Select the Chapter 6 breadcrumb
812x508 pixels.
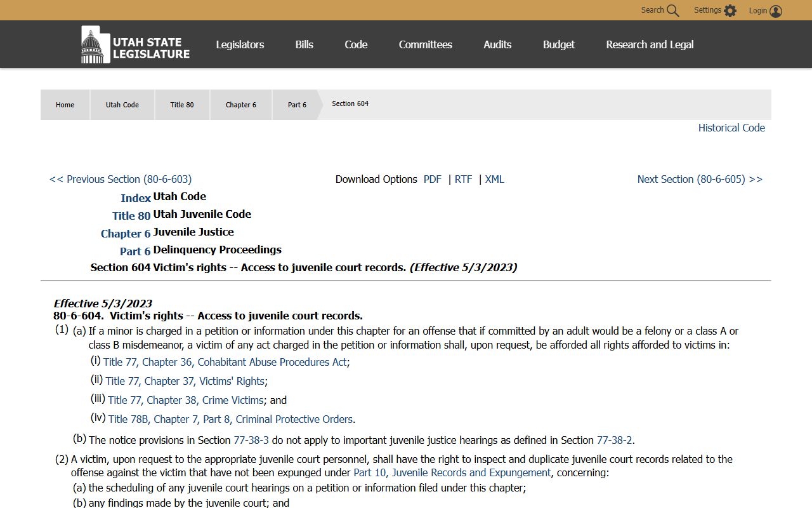click(x=241, y=105)
